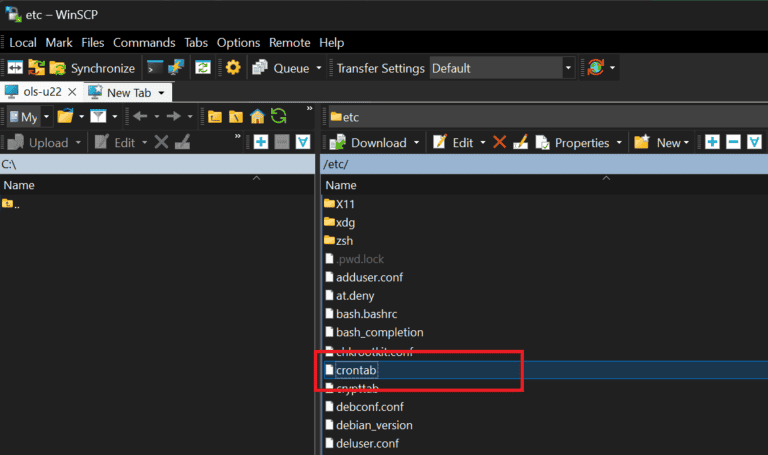The height and width of the screenshot is (455, 768).
Task: Click the Download button
Action: pyautogui.click(x=368, y=143)
